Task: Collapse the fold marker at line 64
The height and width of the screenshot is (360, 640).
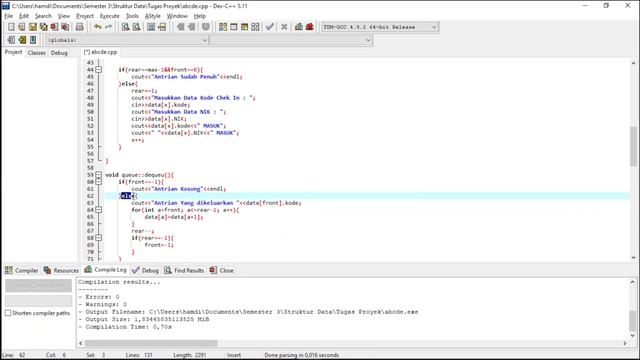Action: click(99, 210)
